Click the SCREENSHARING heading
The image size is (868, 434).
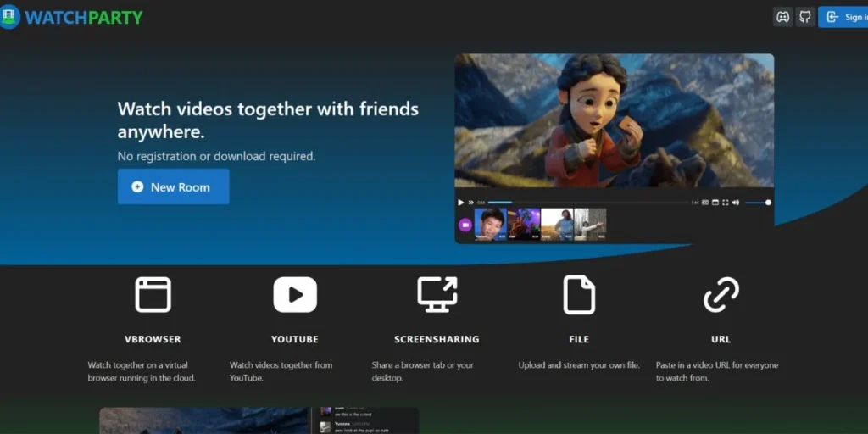(x=437, y=339)
